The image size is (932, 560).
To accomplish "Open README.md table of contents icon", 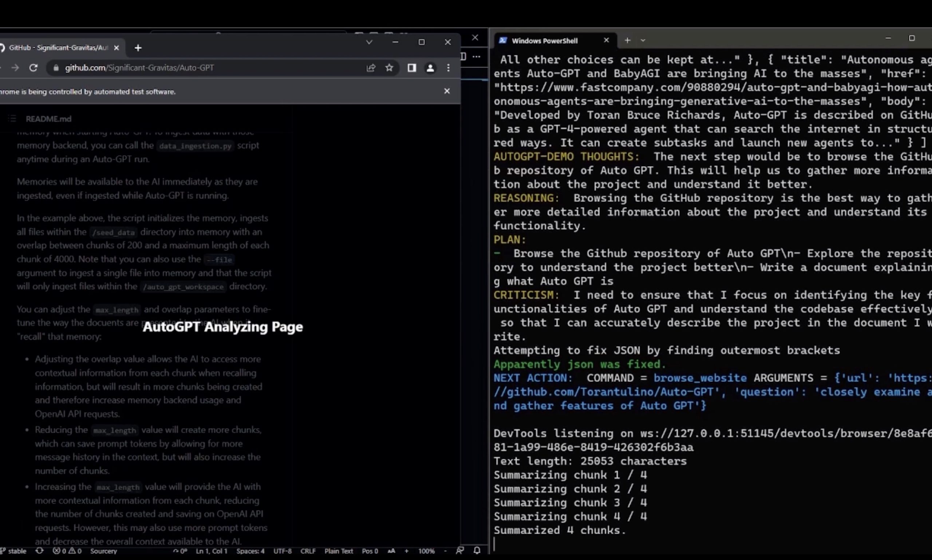I will click(12, 119).
